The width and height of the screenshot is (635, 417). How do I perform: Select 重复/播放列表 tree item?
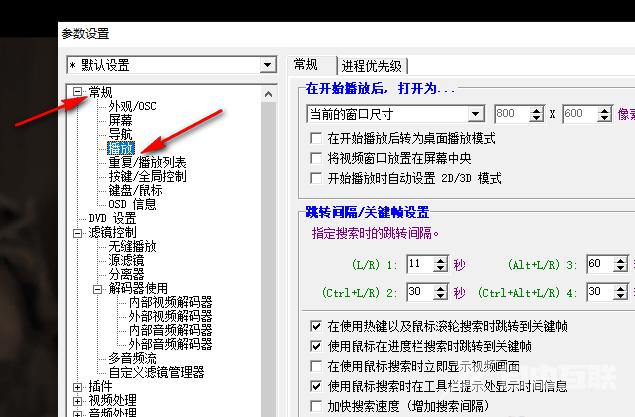click(147, 162)
